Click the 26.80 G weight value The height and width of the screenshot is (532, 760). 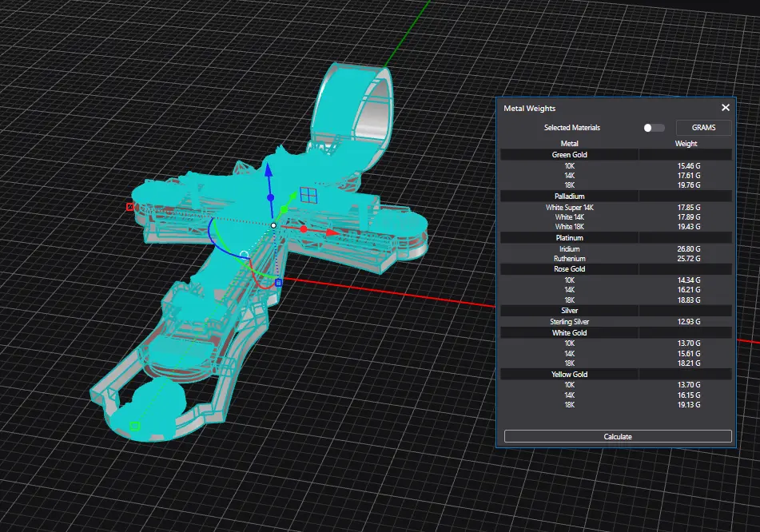coord(689,249)
